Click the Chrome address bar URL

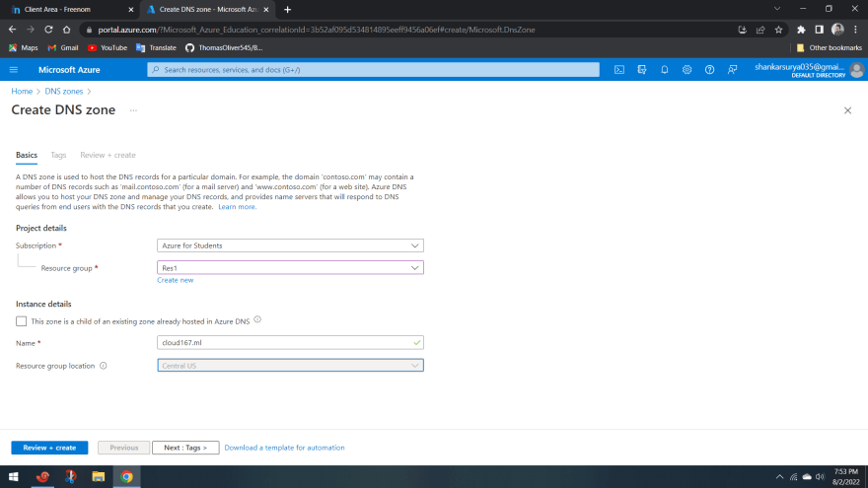[317, 30]
